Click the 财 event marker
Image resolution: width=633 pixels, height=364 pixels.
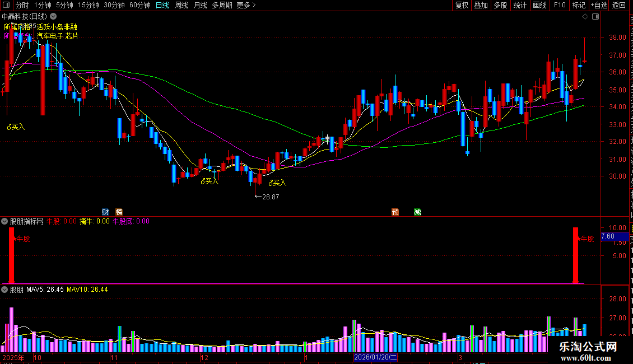(x=105, y=212)
